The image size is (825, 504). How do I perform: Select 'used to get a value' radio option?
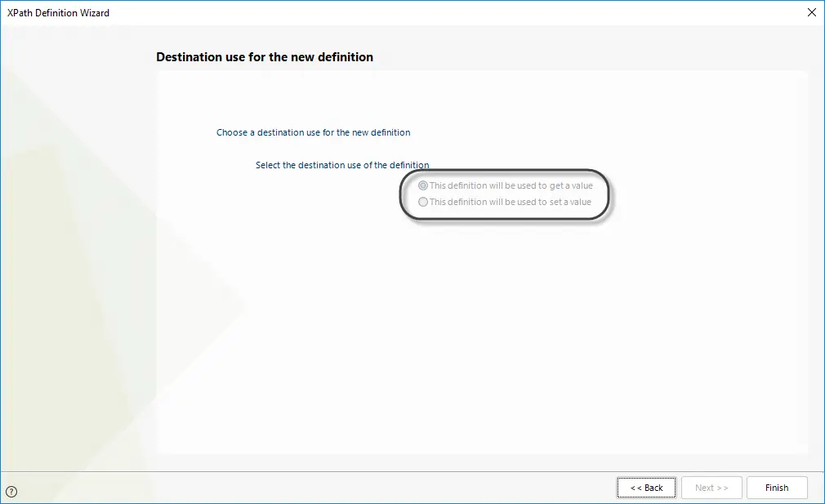[x=423, y=185]
